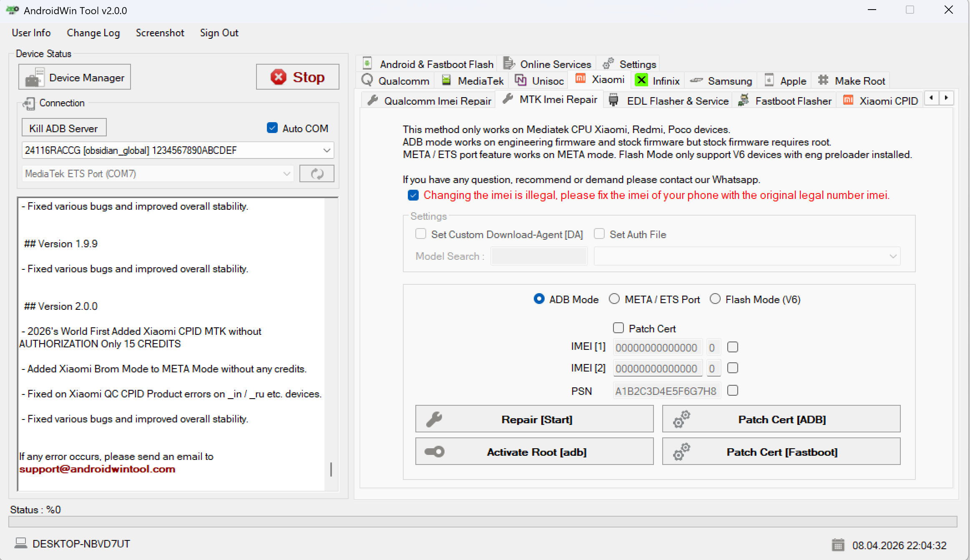Screen dimensions: 970x560
Task: Open the Fastboot Flasher tab icon
Action: tap(743, 100)
